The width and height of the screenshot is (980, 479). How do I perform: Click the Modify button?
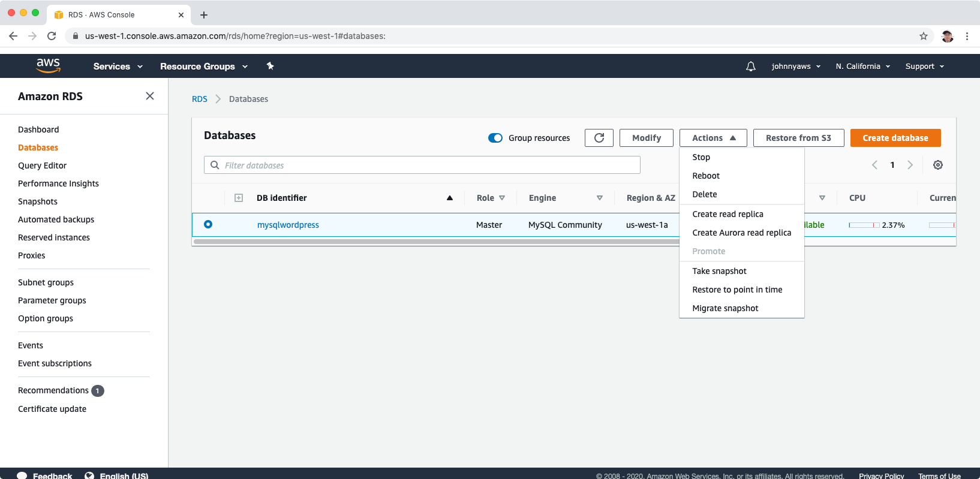point(647,138)
